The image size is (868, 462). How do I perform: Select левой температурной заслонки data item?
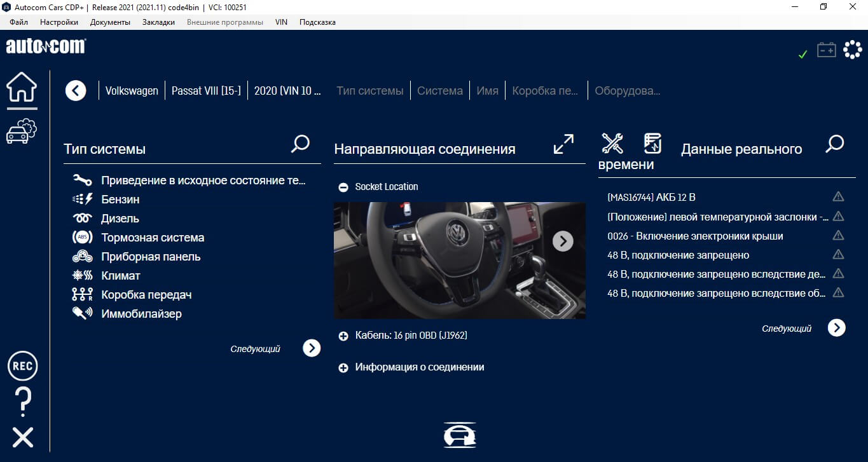718,217
